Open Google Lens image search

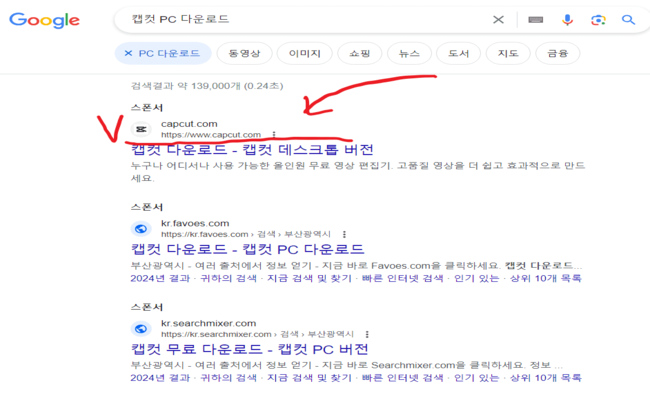[598, 19]
